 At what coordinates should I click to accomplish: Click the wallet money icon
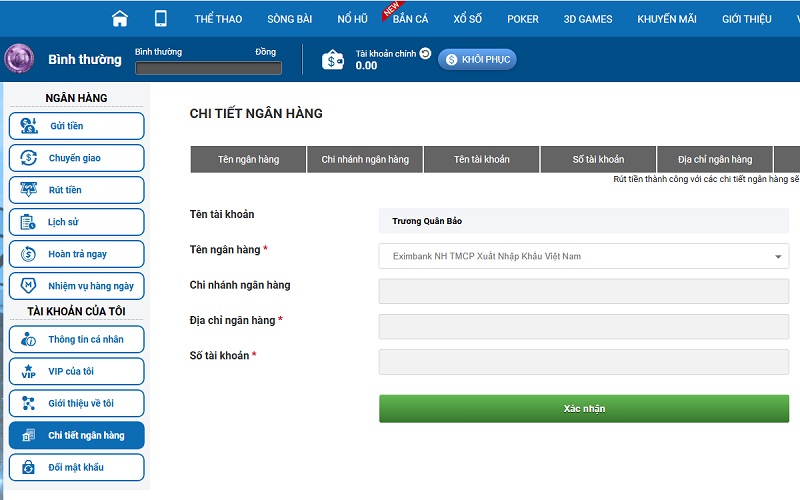(333, 60)
